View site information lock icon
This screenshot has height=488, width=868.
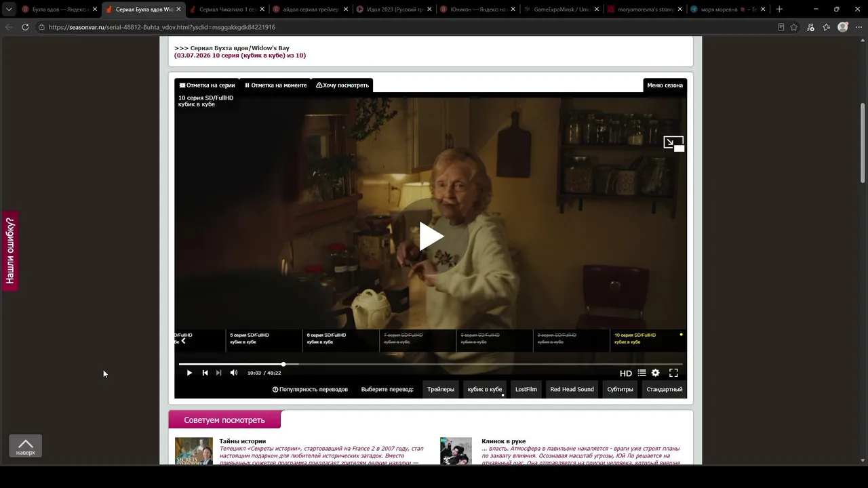41,27
